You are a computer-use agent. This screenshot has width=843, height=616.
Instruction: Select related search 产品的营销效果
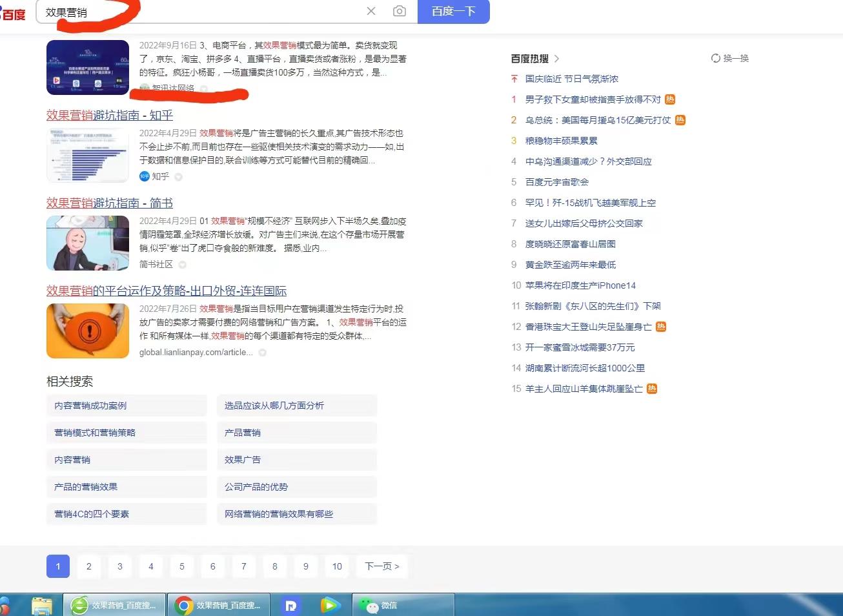[x=127, y=487]
